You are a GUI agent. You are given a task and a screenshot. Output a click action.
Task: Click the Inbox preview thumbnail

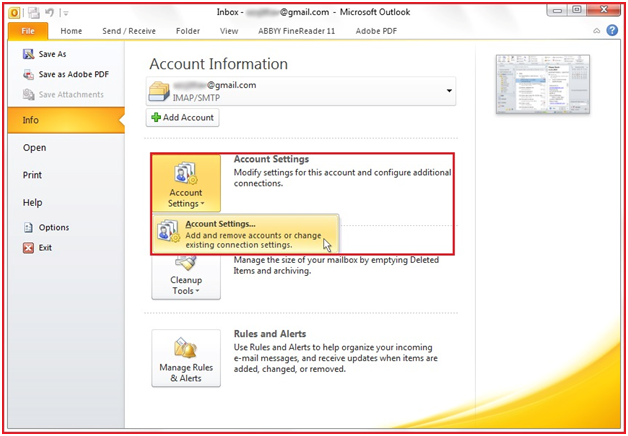[543, 84]
